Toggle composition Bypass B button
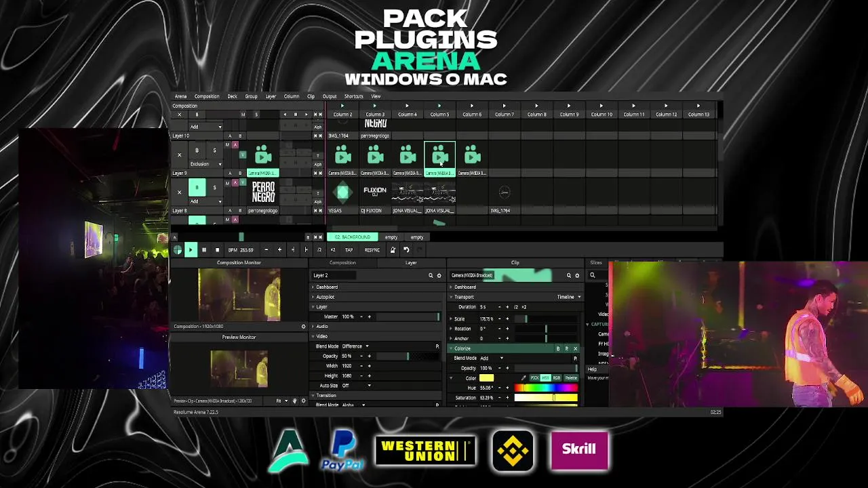 (197, 115)
